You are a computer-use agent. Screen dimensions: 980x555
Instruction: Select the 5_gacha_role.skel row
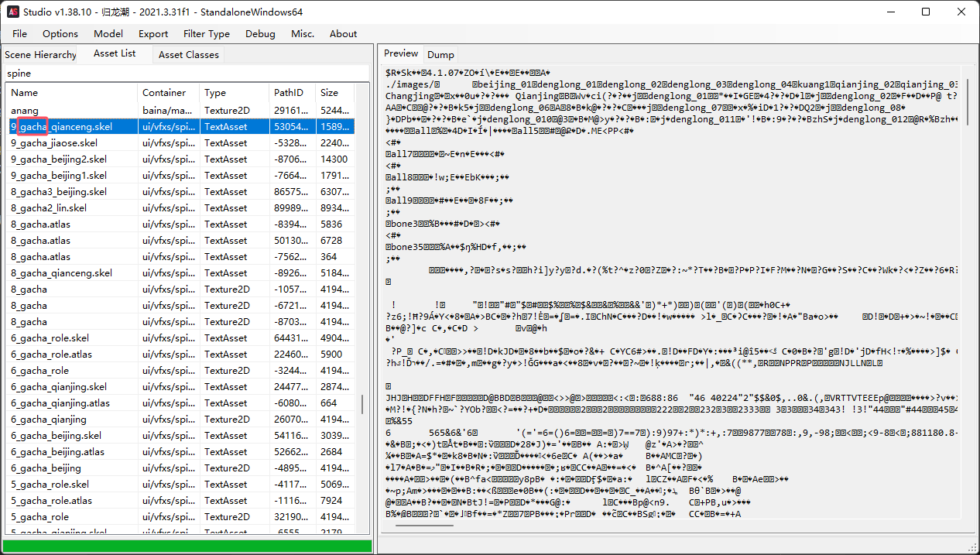181,484
